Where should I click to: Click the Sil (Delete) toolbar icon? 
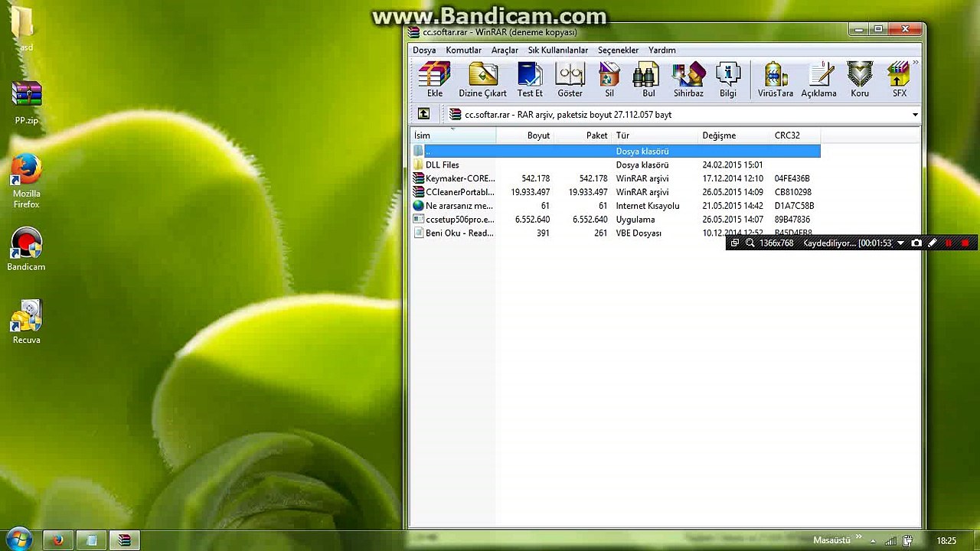(609, 80)
